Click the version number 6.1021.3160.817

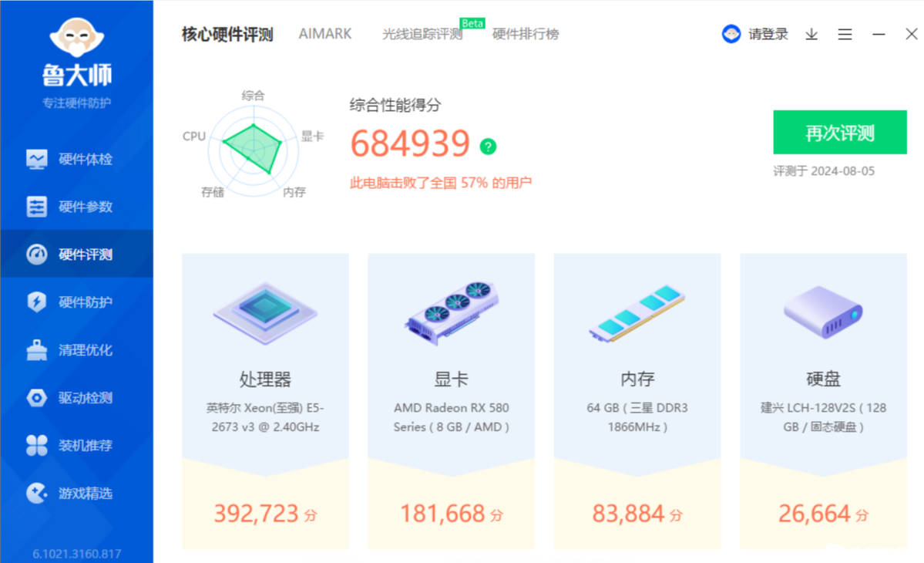tap(76, 554)
